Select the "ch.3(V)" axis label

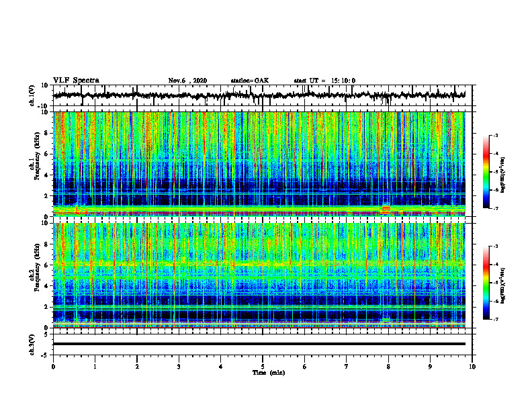(32, 345)
